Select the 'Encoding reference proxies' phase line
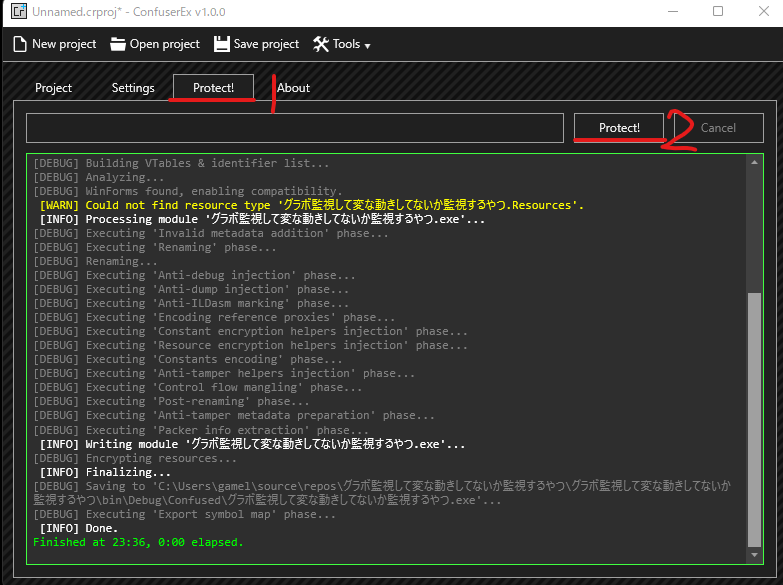The height and width of the screenshot is (585, 783). pyautogui.click(x=214, y=317)
